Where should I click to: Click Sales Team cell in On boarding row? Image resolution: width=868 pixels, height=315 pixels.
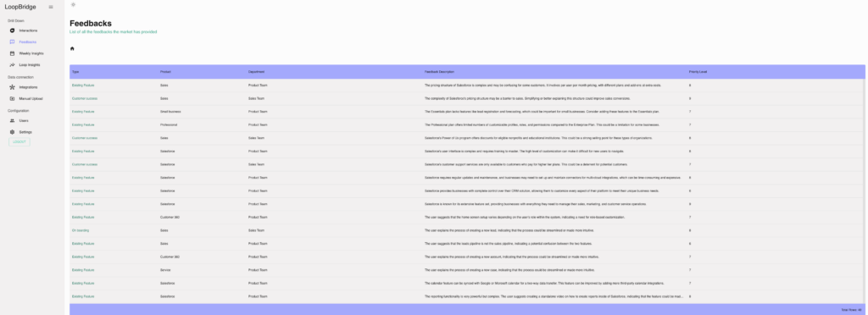[256, 230]
